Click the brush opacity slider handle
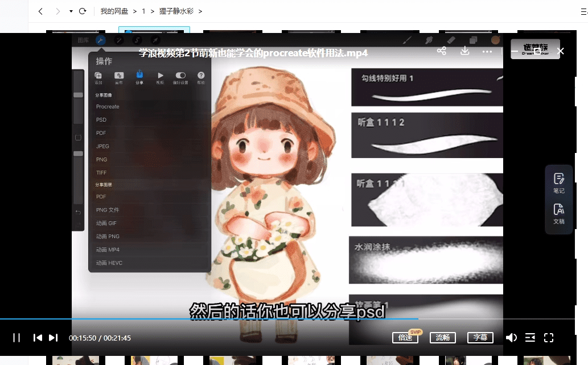588x365 pixels. 78,154
